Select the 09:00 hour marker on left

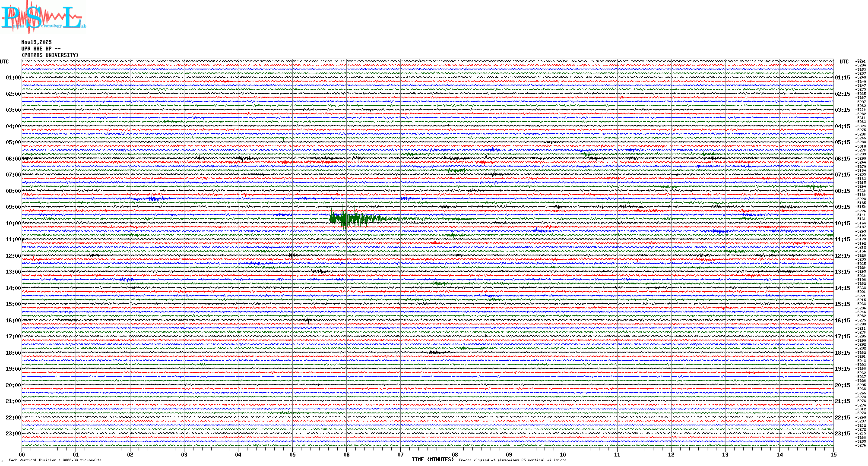point(13,207)
